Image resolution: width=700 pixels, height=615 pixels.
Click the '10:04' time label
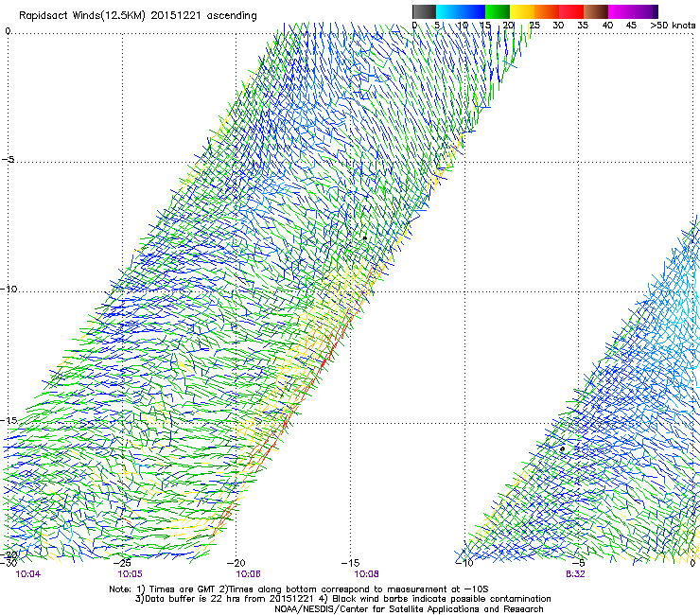point(27,574)
